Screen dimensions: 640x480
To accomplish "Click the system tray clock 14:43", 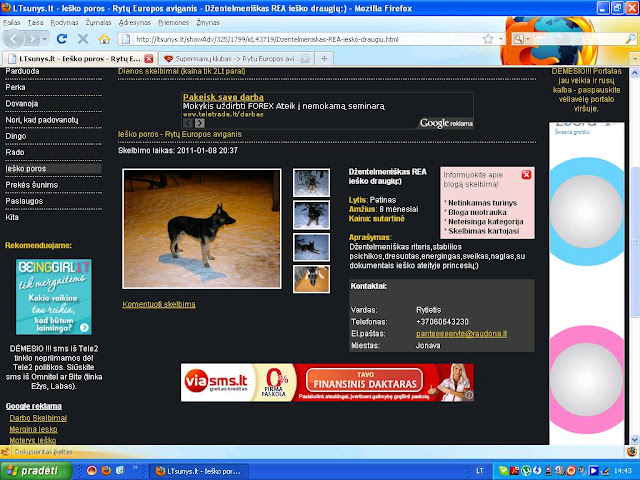I will pos(623,471).
